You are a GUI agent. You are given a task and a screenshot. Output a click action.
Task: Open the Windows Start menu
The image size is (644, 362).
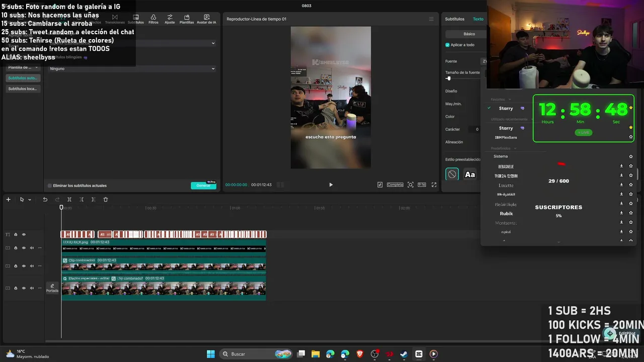click(x=211, y=354)
